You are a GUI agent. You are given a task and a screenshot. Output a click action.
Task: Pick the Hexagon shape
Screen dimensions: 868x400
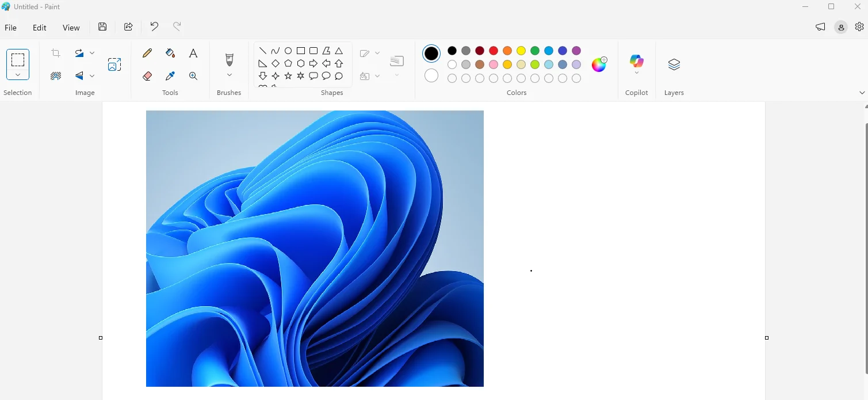[301, 63]
